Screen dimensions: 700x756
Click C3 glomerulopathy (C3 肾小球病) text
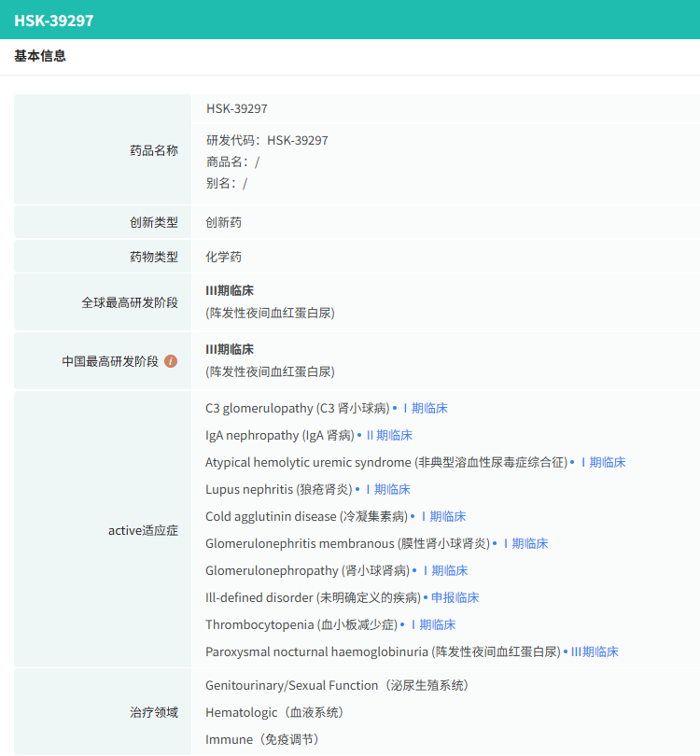tap(298, 409)
